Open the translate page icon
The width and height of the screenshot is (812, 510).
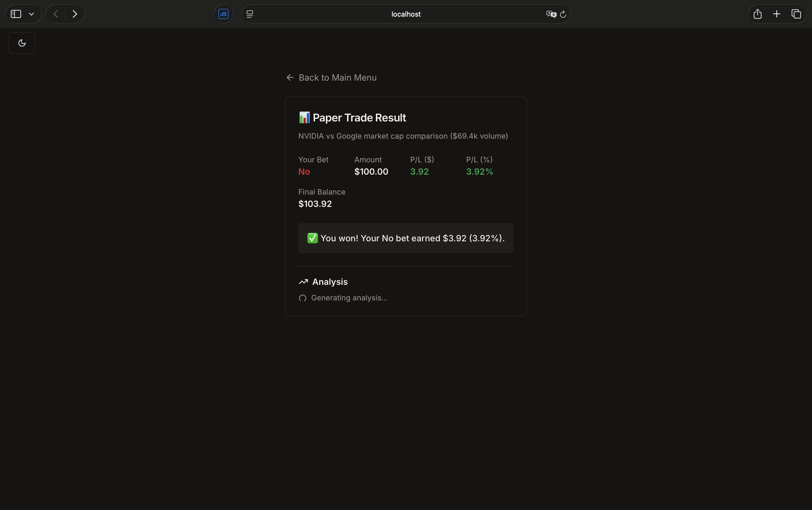551,14
